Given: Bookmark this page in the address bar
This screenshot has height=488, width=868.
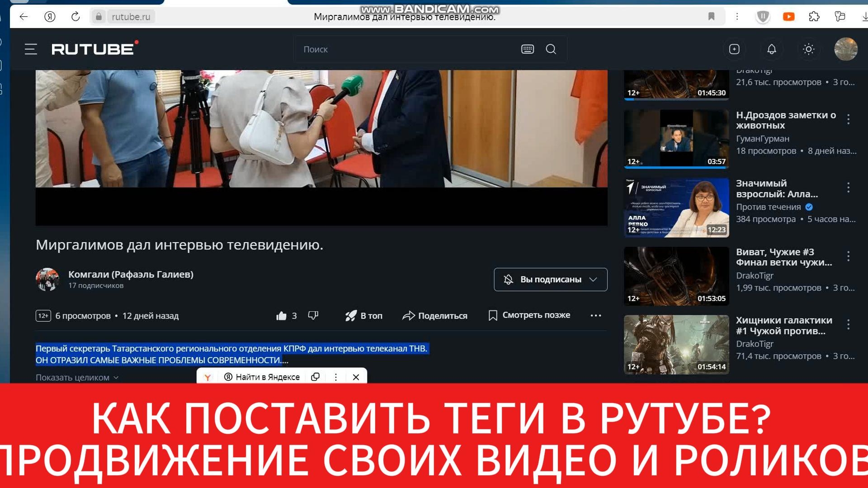Looking at the screenshot, I should point(711,17).
